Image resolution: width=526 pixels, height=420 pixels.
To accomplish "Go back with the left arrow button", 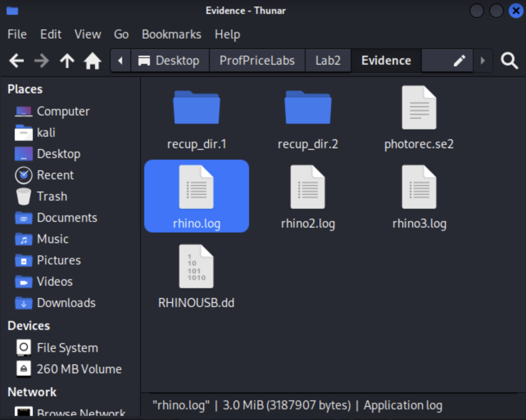I will pyautogui.click(x=16, y=61).
